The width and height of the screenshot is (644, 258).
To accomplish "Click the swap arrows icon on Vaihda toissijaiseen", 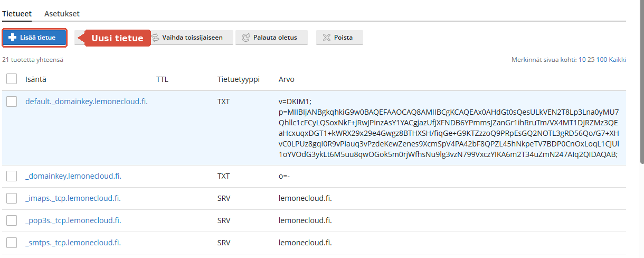I will [x=155, y=38].
